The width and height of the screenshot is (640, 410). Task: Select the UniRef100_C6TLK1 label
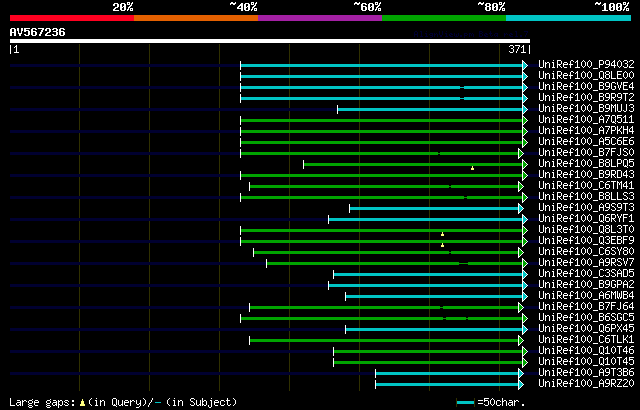(586, 340)
